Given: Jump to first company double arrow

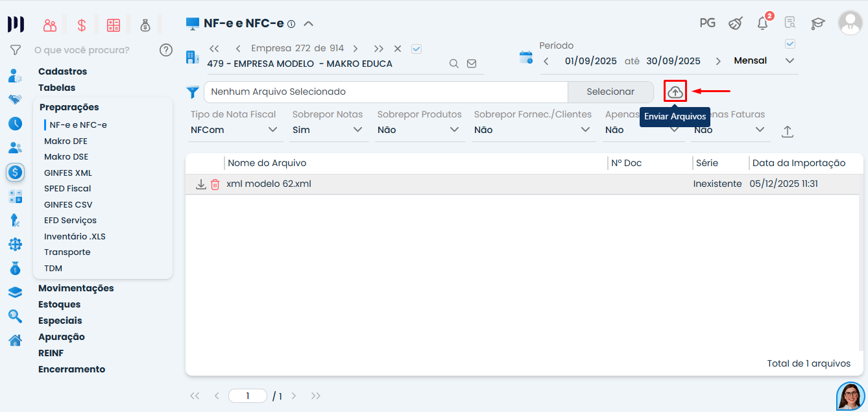Looking at the screenshot, I should coord(215,49).
